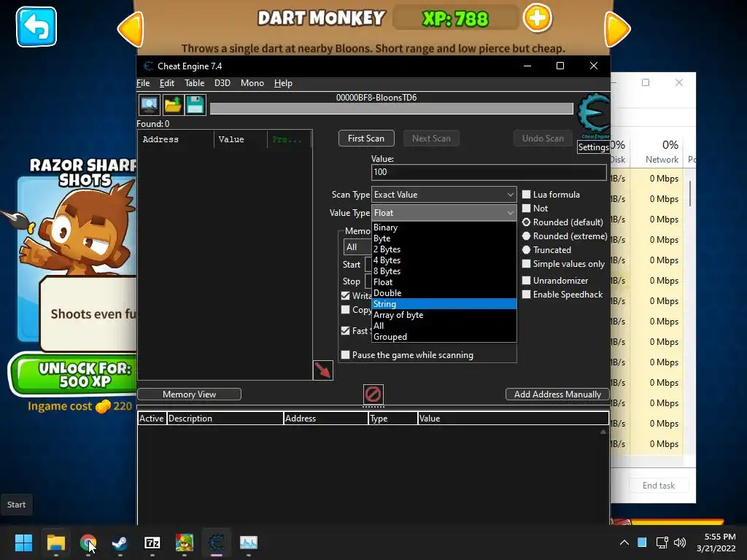This screenshot has height=560, width=747.
Task: Click the Address column header in results
Action: (x=177, y=139)
